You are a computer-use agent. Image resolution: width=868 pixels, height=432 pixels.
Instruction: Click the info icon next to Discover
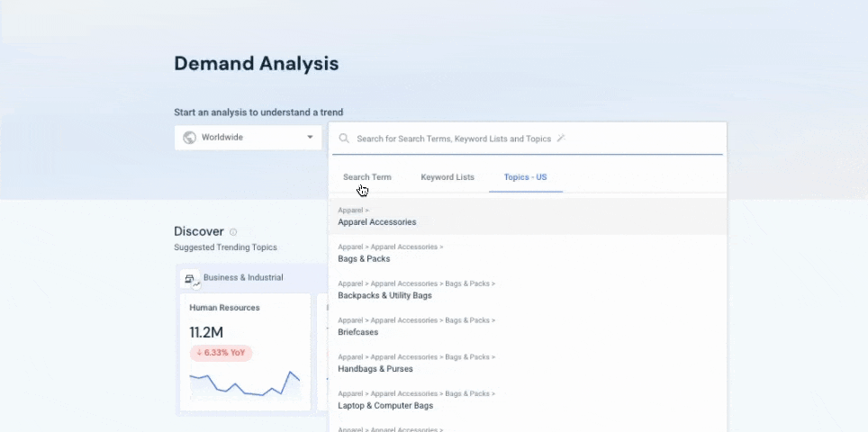tap(233, 232)
